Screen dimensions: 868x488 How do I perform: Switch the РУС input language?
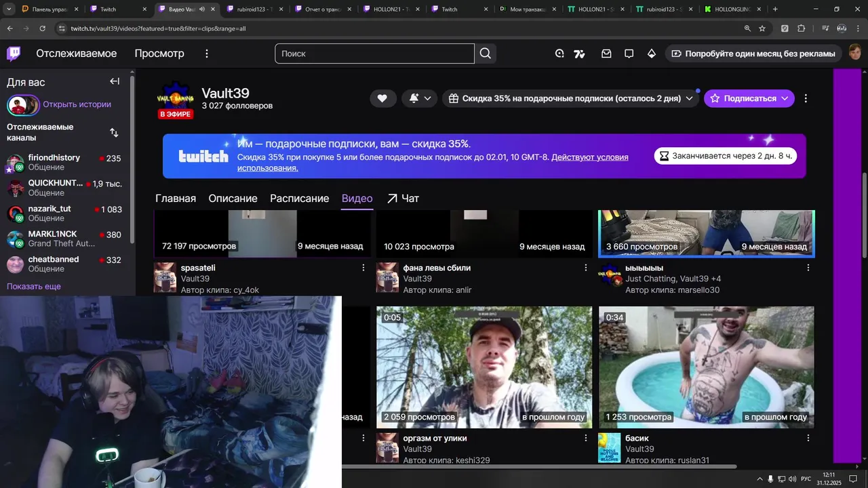click(x=806, y=479)
